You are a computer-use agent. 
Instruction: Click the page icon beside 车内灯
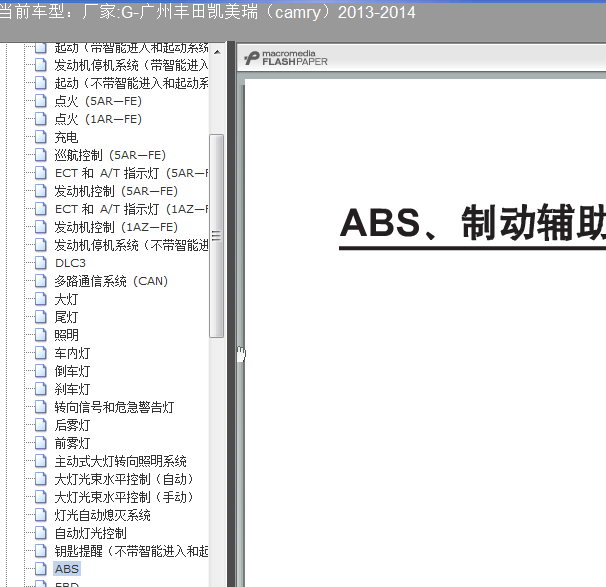click(x=41, y=353)
